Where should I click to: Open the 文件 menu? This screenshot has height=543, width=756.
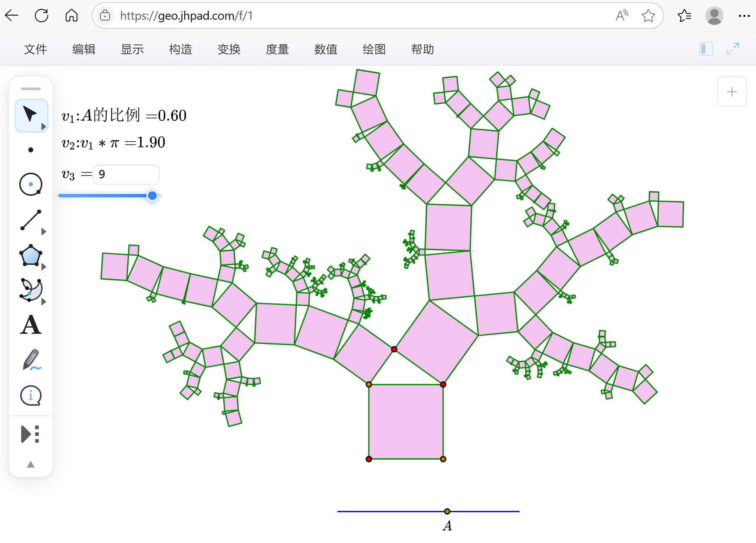click(36, 49)
